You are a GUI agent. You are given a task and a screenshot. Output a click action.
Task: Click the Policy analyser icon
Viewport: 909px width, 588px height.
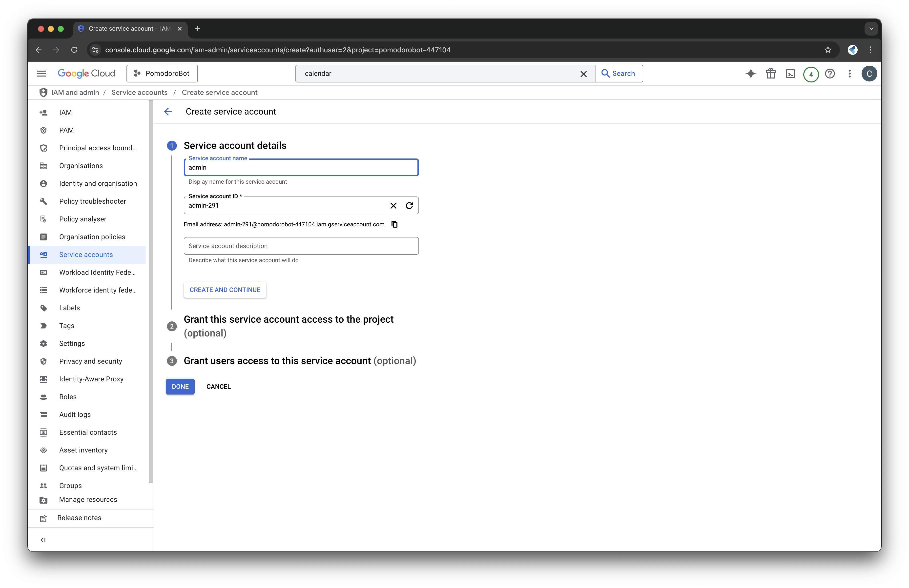[x=43, y=219]
